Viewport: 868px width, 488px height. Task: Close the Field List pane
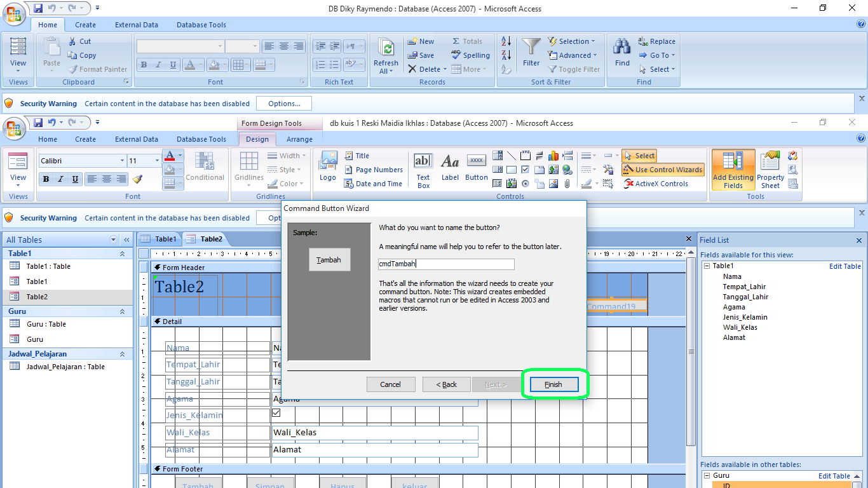pyautogui.click(x=859, y=240)
